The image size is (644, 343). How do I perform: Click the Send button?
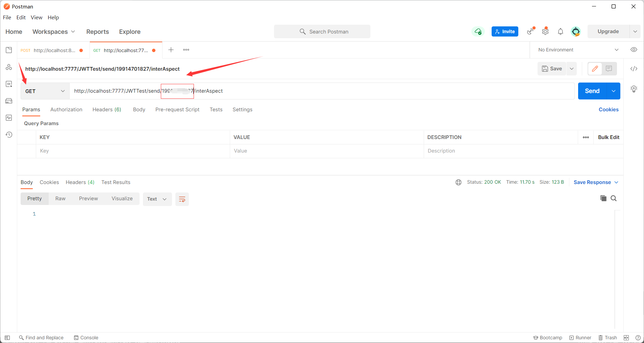coord(592,91)
